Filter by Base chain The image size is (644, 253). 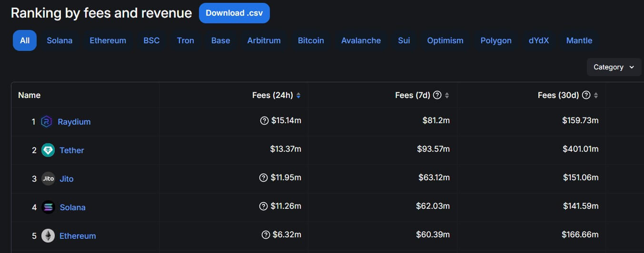pos(221,40)
